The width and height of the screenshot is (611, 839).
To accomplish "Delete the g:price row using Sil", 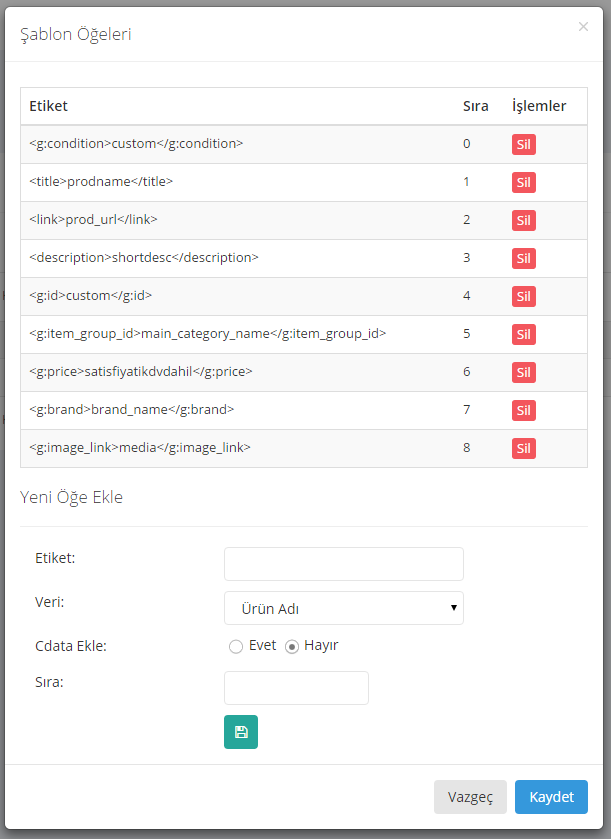I will tap(524, 372).
